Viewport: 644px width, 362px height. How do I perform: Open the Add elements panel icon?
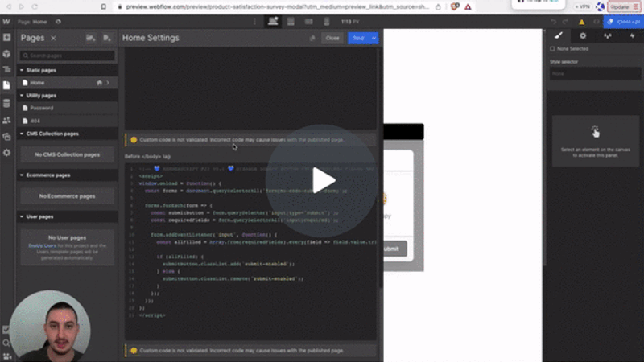tap(6, 37)
